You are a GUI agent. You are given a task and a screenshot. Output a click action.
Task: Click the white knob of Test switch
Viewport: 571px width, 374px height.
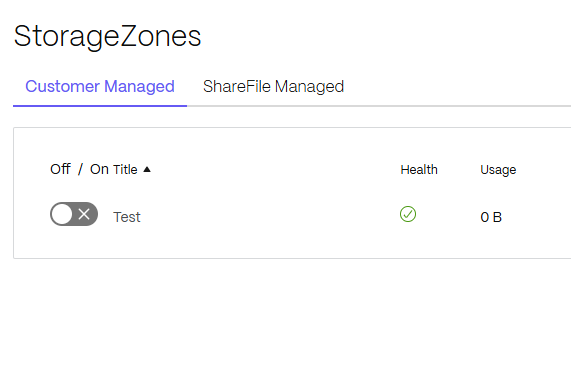coord(62,214)
